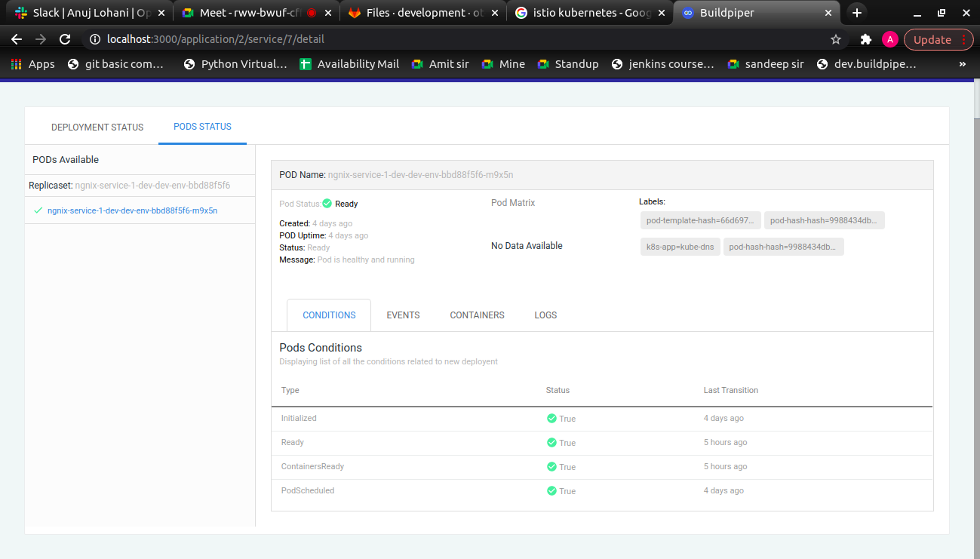Click the browser reload icon
Screen dimensions: 980x559
(x=65, y=39)
